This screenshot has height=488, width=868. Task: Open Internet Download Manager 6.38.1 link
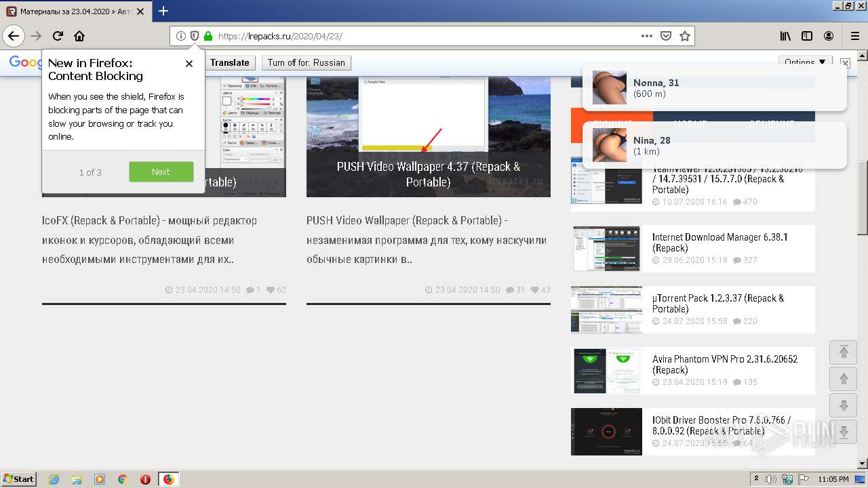click(720, 243)
